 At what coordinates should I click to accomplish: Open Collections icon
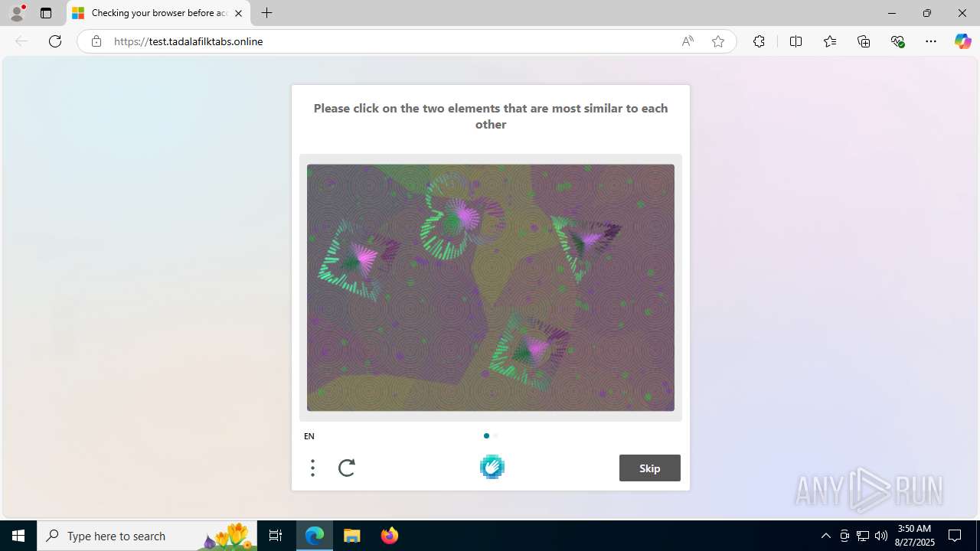coord(864,41)
